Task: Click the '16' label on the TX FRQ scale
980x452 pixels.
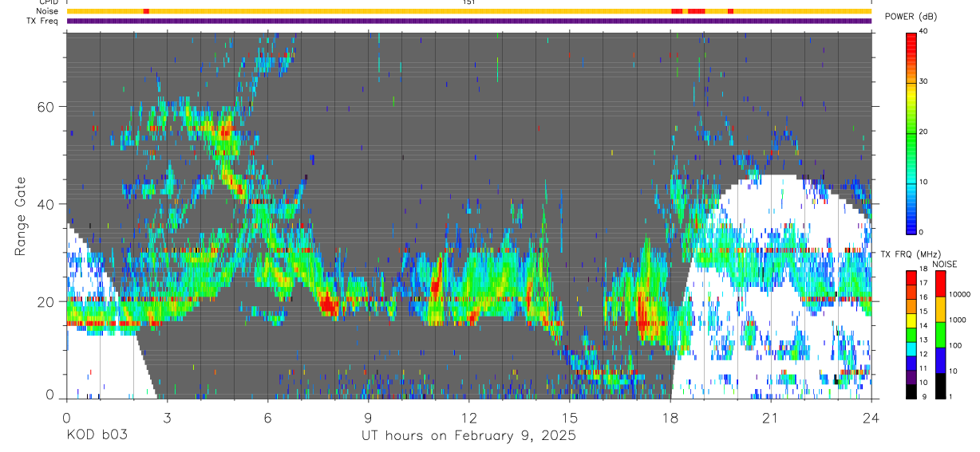Action: tap(924, 297)
